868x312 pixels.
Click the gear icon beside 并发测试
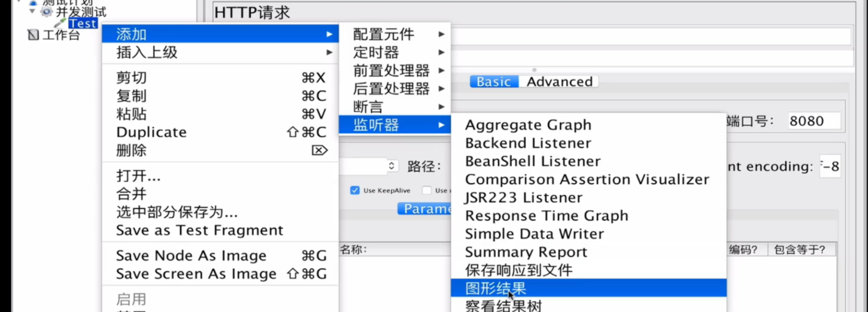[x=46, y=12]
